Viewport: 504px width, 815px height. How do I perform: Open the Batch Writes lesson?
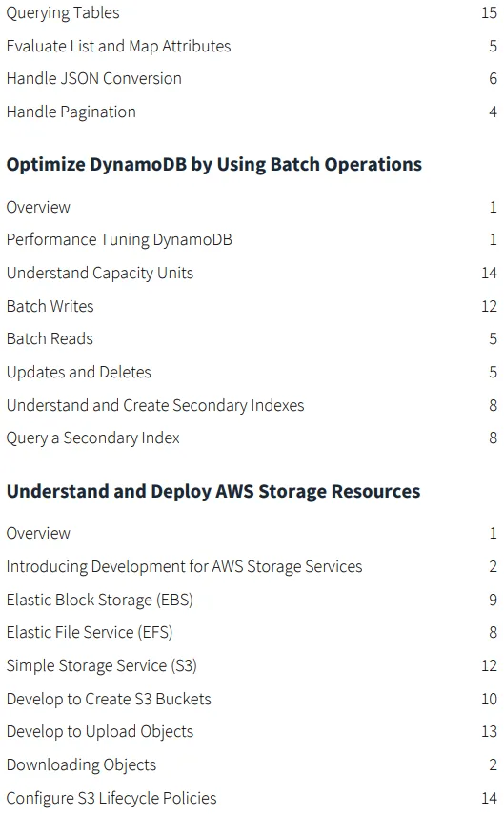(x=50, y=306)
